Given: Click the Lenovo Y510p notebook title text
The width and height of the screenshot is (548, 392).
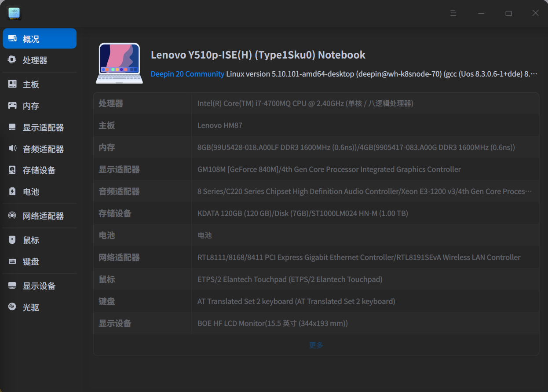Looking at the screenshot, I should click(x=258, y=55).
